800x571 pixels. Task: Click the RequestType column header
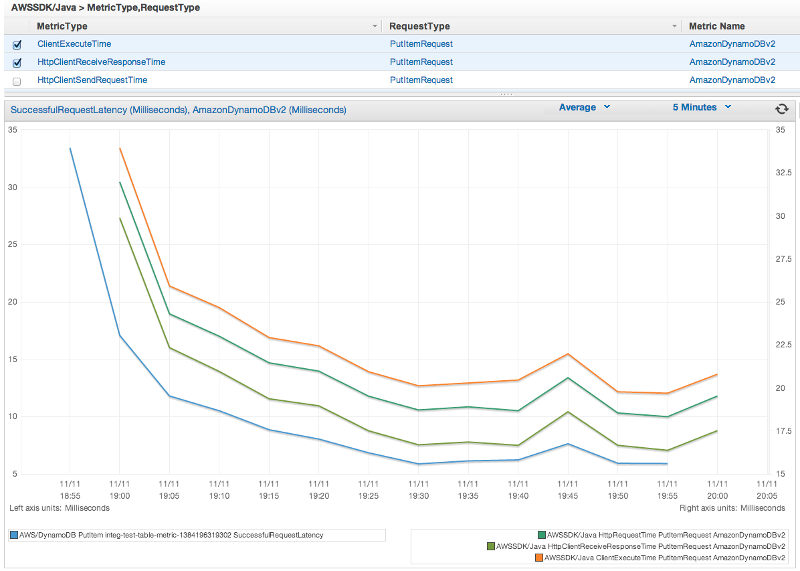point(419,26)
